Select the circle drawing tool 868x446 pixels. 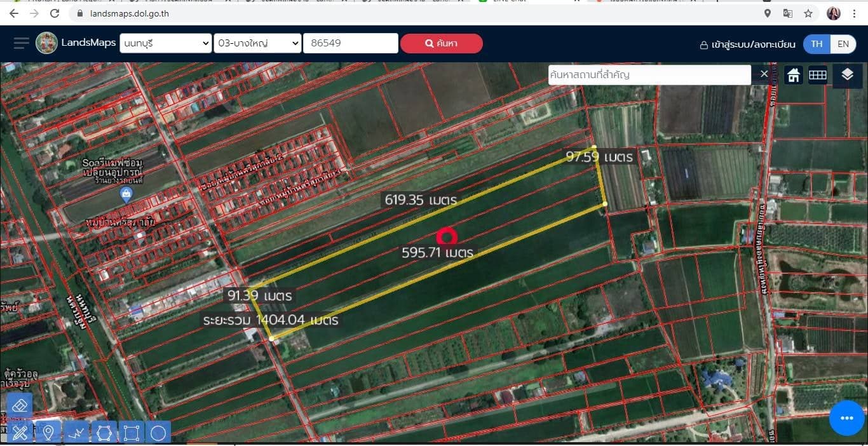point(158,433)
